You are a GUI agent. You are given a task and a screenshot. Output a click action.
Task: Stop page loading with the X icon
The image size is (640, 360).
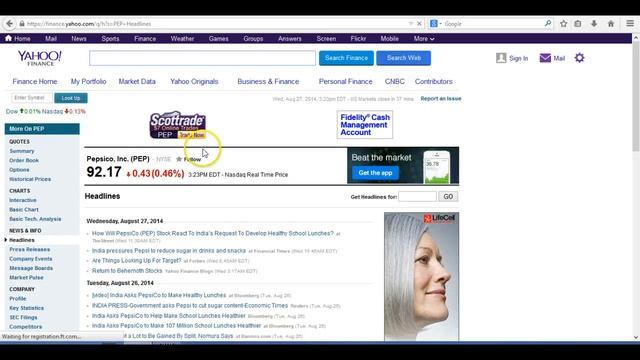point(419,24)
